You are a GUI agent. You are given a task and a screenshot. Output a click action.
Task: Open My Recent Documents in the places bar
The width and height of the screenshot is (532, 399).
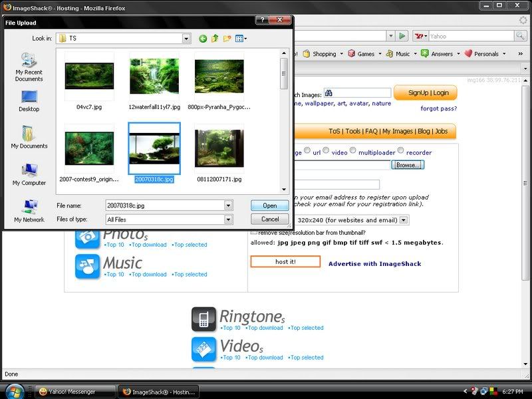pyautogui.click(x=29, y=67)
